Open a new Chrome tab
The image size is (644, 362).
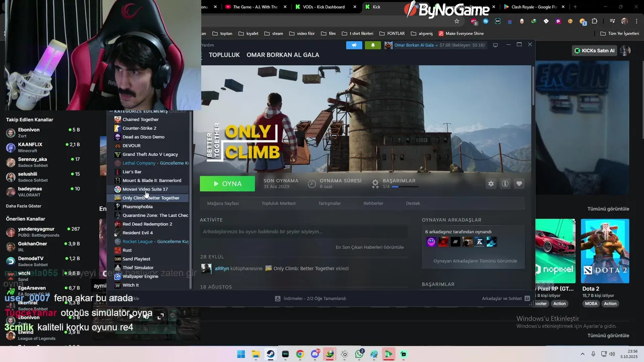pyautogui.click(x=575, y=7)
